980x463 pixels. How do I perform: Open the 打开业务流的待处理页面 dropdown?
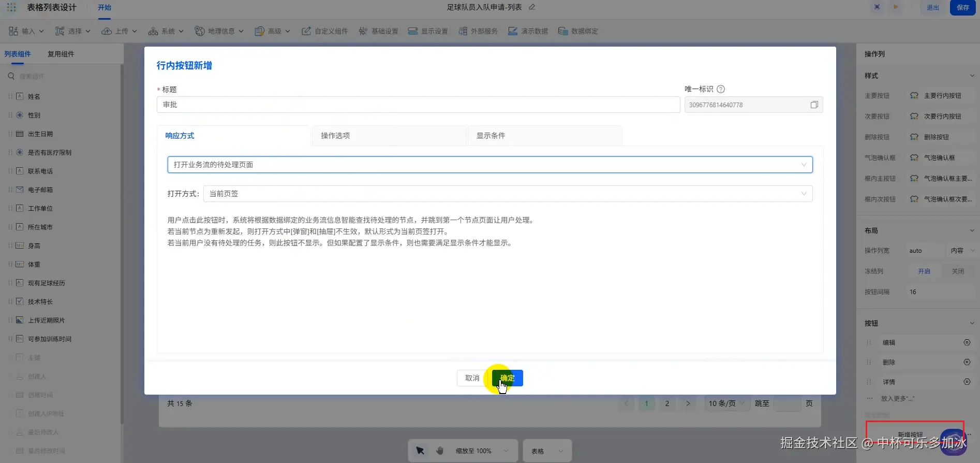click(490, 165)
